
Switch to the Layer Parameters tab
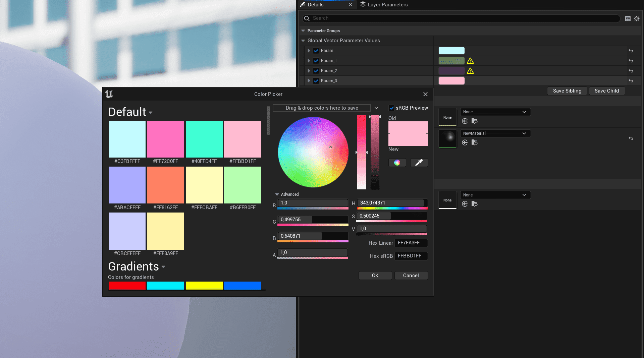point(384,5)
